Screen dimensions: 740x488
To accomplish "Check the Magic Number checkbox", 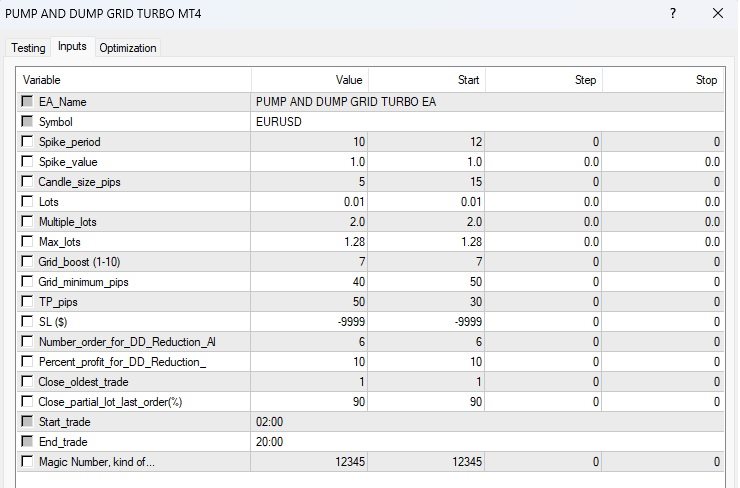I will tap(27, 461).
